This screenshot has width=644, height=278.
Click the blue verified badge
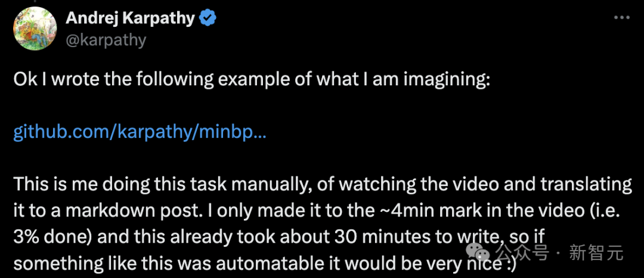[x=208, y=19]
